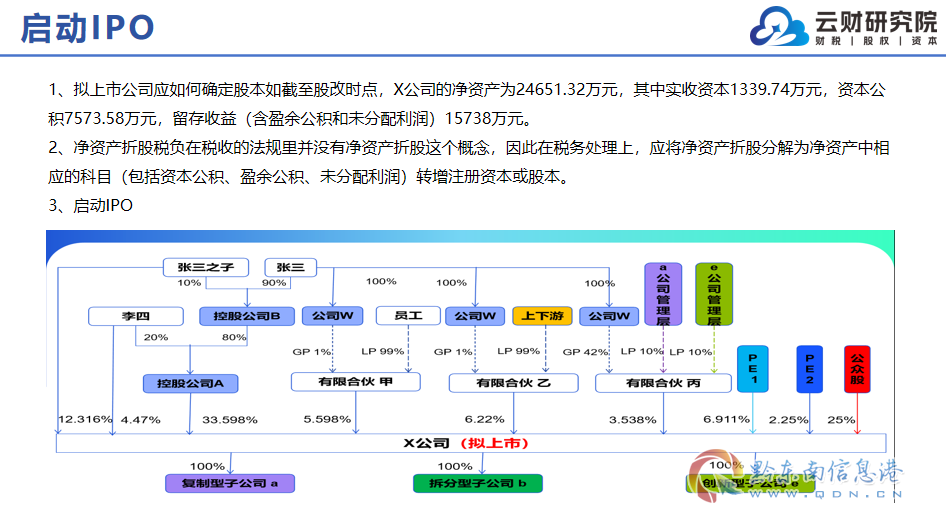Click the line starting 积7573.58万元
Viewport: 946px width, 526px height.
tap(291, 119)
